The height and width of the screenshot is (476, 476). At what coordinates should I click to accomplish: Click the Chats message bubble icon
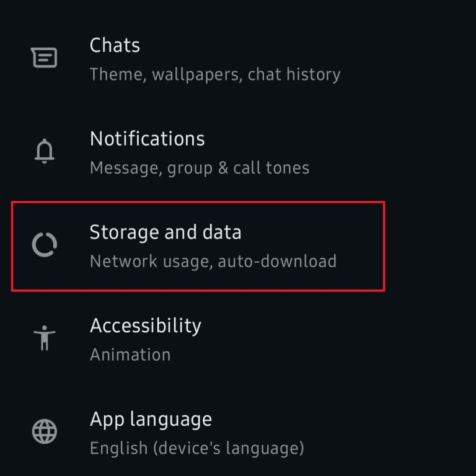[x=44, y=58]
